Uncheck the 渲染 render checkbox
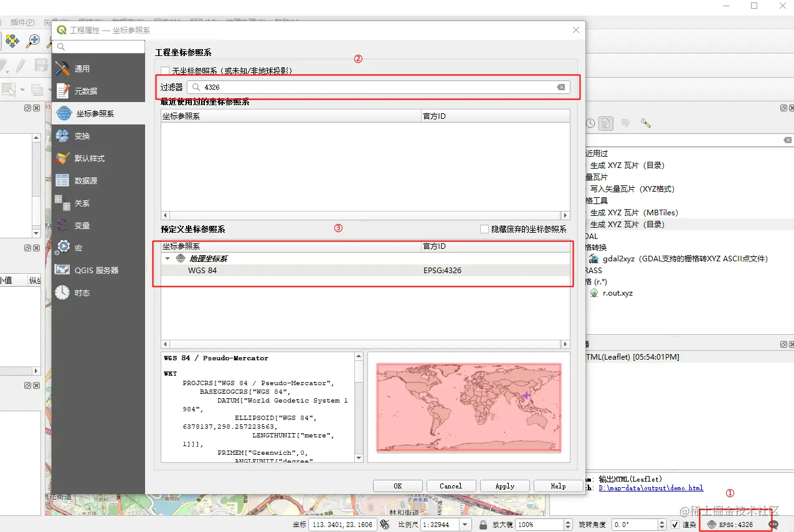Screen dimensions: 794x532 pyautogui.click(x=675, y=525)
